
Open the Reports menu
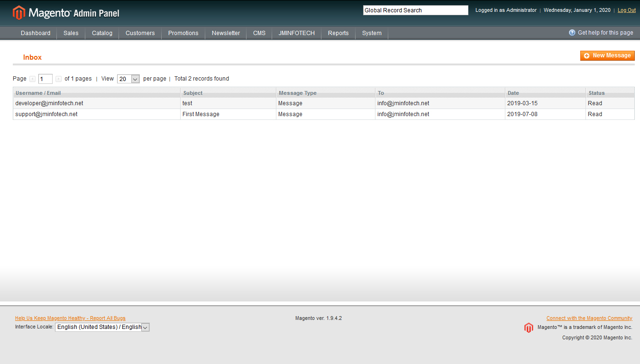pyautogui.click(x=338, y=33)
